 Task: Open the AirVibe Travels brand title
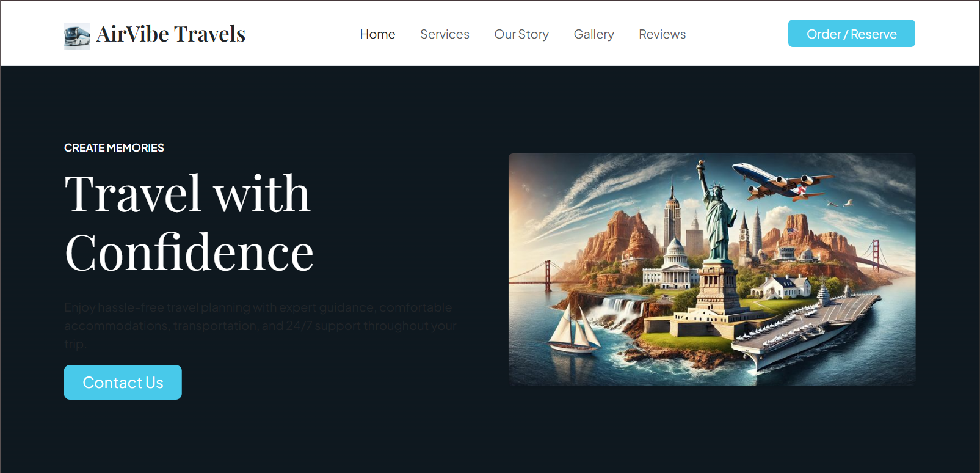(x=171, y=34)
